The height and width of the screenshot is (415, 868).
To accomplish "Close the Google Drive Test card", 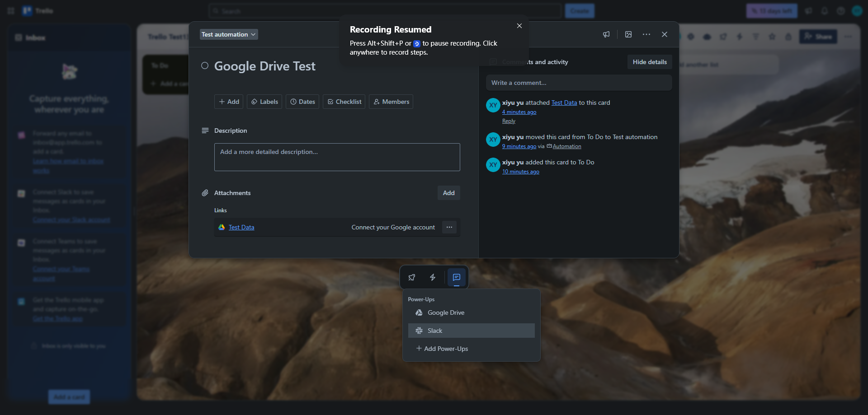I will (665, 34).
